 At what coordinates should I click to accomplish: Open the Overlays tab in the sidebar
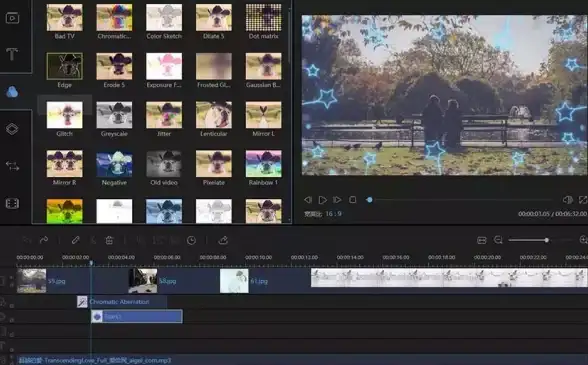12,129
